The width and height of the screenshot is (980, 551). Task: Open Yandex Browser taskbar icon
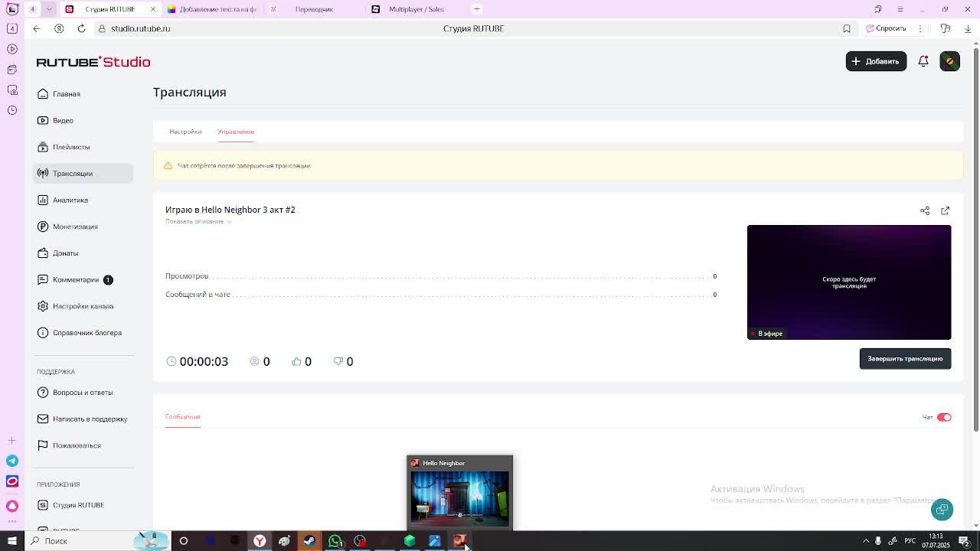pyautogui.click(x=260, y=541)
